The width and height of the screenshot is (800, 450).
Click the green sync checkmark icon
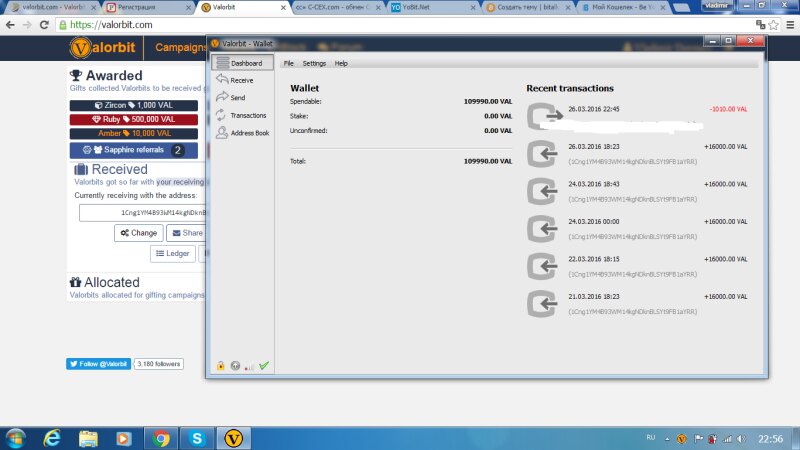[x=264, y=366]
